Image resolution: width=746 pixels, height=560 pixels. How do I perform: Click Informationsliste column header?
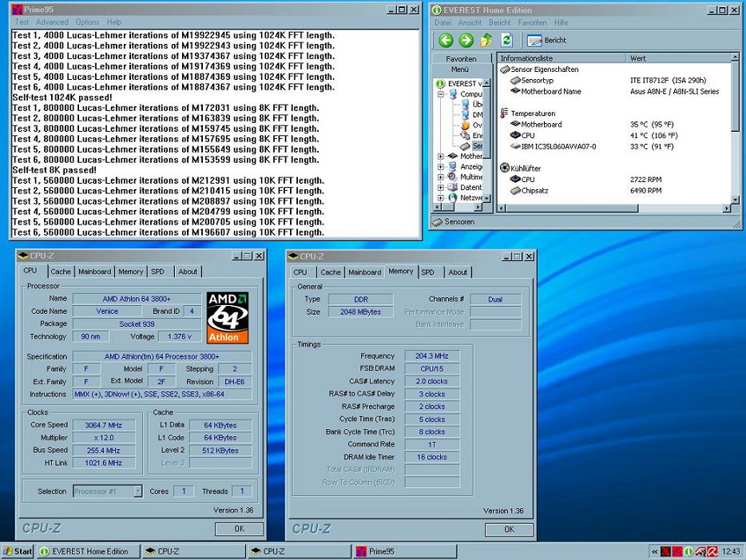pos(561,58)
